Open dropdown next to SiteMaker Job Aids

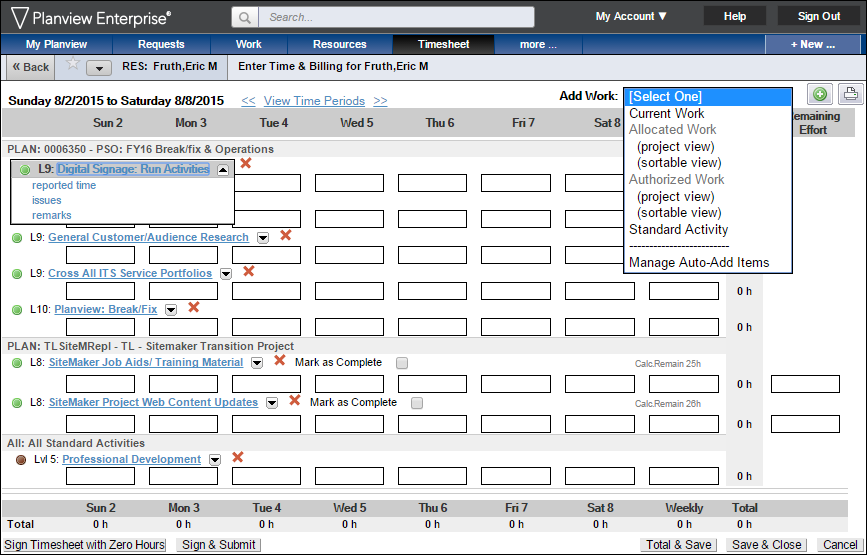[x=257, y=363]
